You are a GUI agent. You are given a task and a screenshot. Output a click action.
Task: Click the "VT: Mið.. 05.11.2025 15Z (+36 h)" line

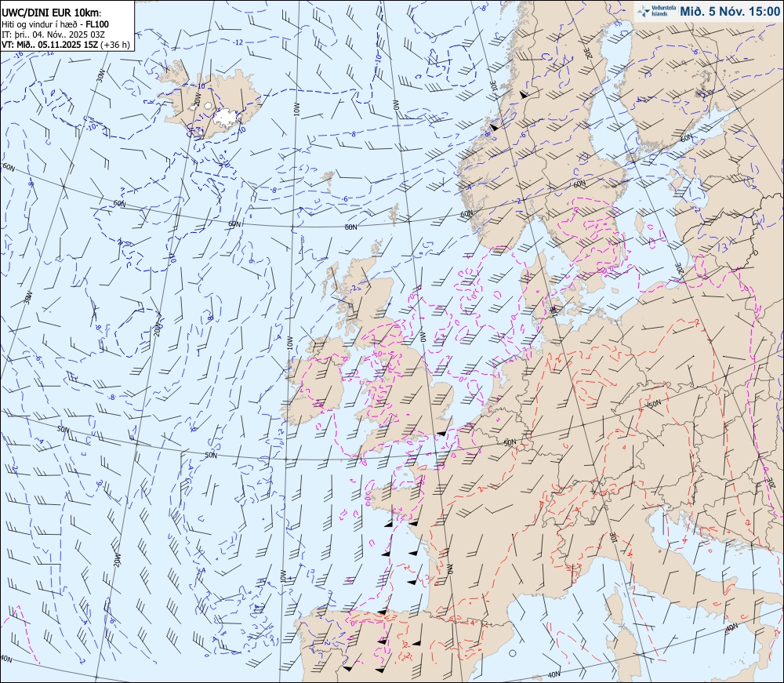coord(66,45)
